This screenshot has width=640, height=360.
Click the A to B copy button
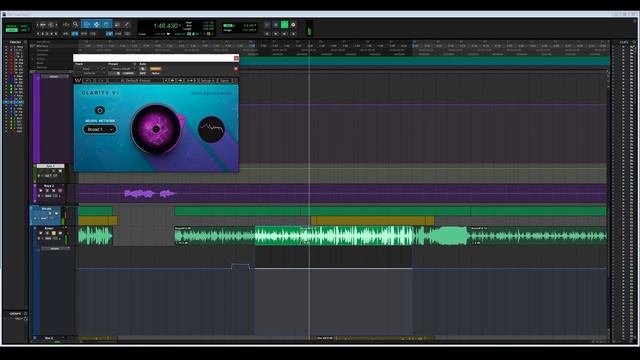point(191,80)
